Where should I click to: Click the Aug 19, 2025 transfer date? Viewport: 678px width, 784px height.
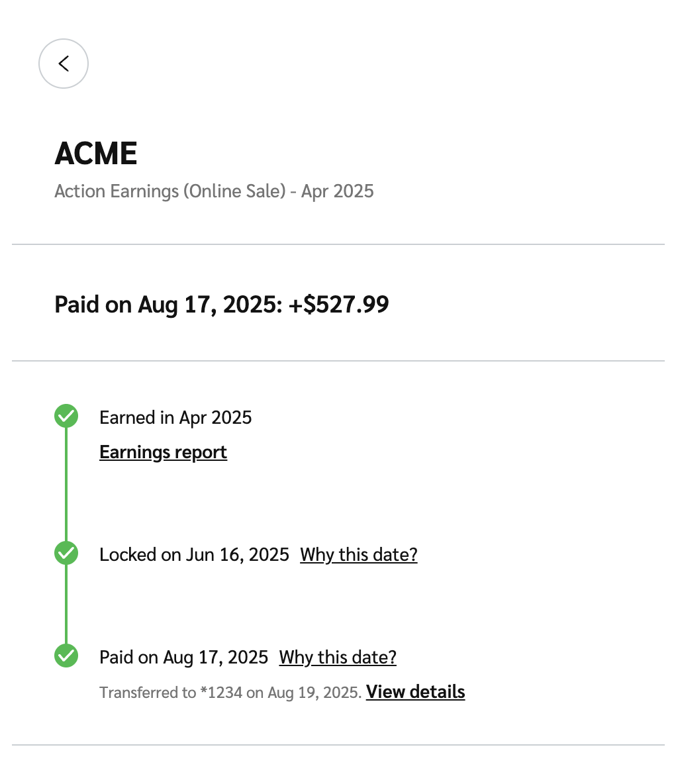point(314,693)
